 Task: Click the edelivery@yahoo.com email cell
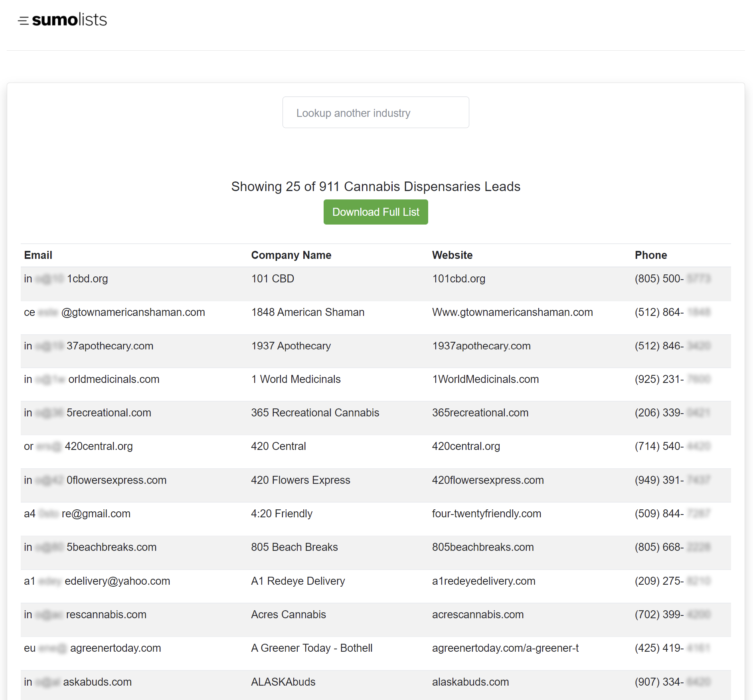point(97,581)
